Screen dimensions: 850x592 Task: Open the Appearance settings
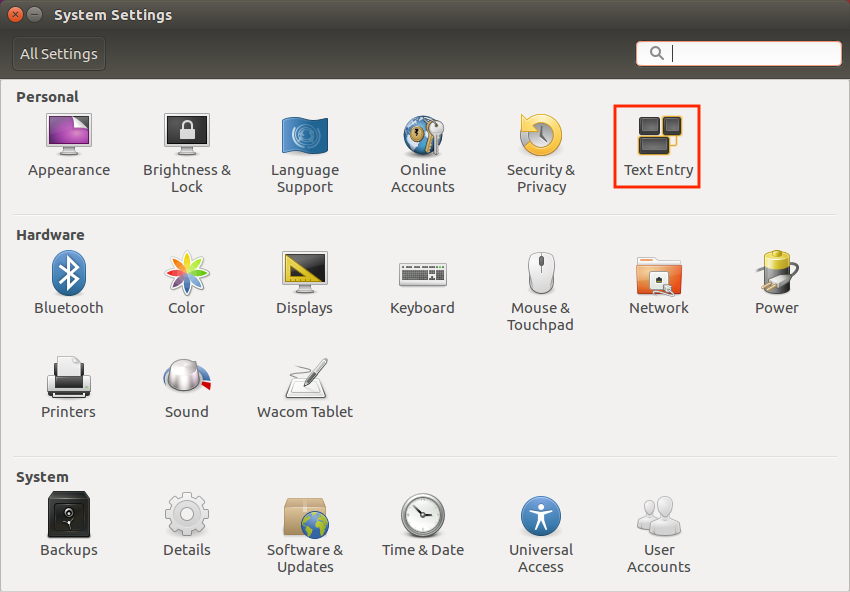point(69,145)
